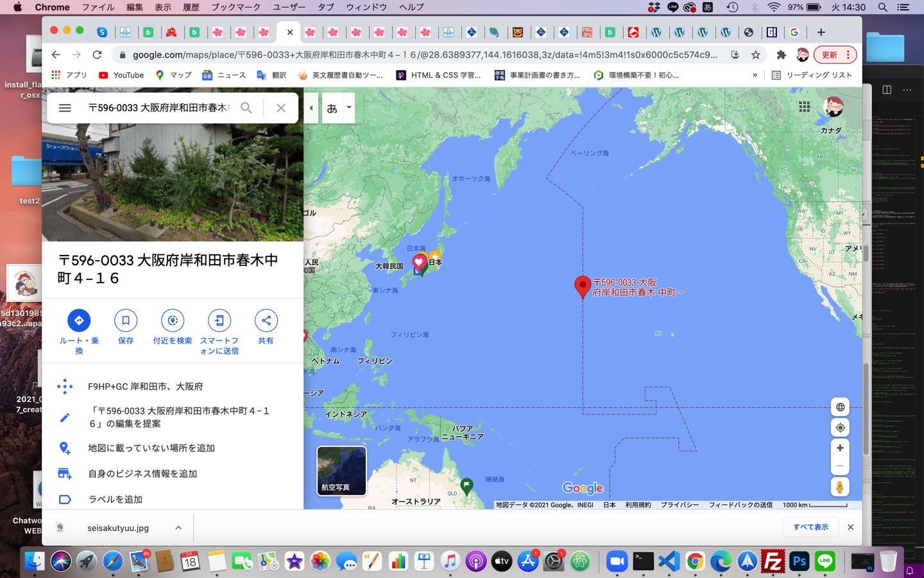Click the すべて表示 button
The height and width of the screenshot is (578, 924).
click(x=810, y=527)
